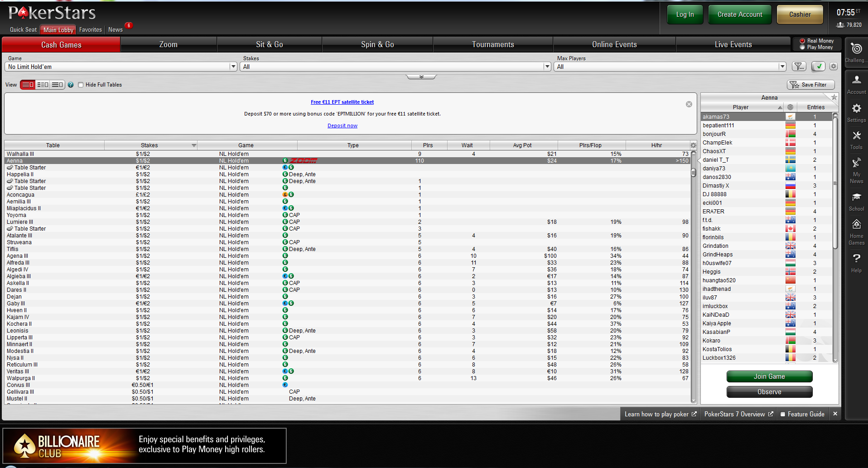This screenshot has height=468, width=868.
Task: Follow the Free €11 EPT satellite ticket link
Action: click(342, 102)
